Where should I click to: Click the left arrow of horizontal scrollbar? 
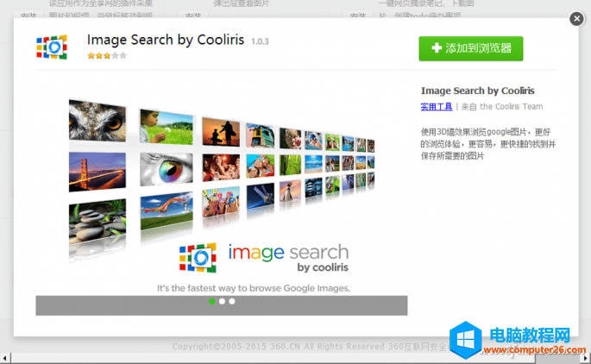(x=4, y=358)
